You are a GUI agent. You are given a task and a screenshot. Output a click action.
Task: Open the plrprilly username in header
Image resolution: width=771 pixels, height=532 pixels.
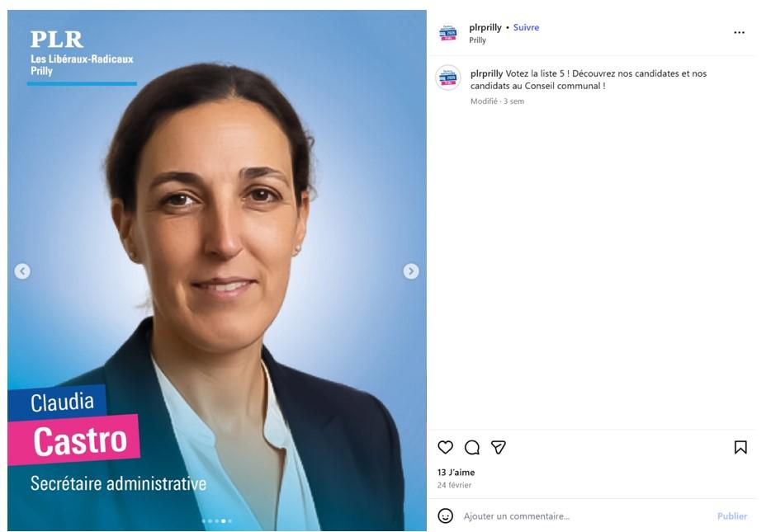tap(485, 27)
